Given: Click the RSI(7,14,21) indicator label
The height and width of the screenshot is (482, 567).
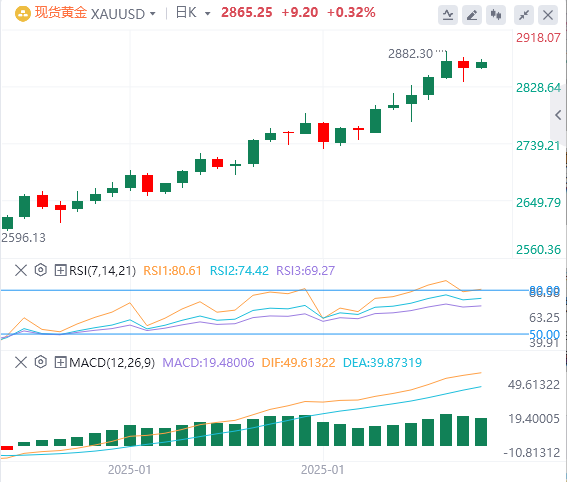Looking at the screenshot, I should click(102, 270).
